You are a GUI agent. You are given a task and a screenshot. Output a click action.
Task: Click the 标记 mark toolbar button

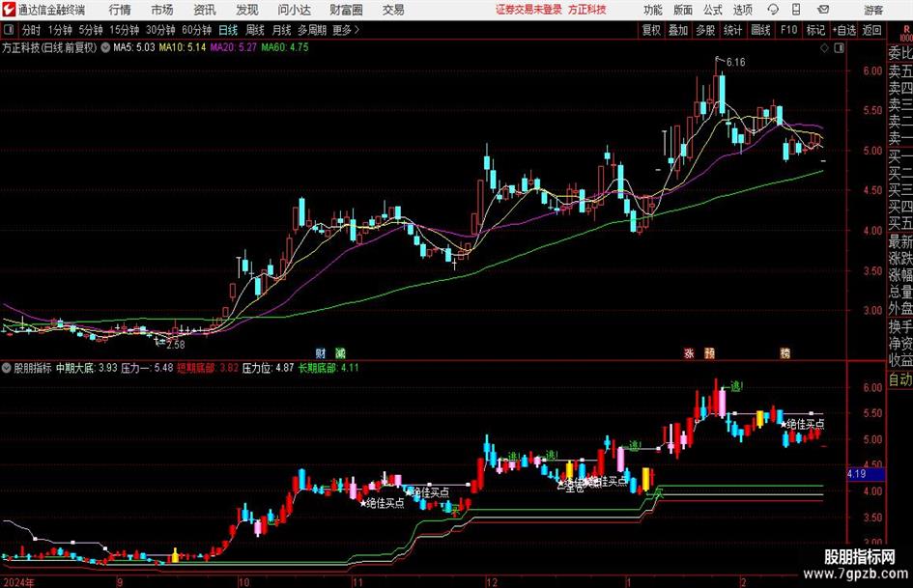(815, 30)
